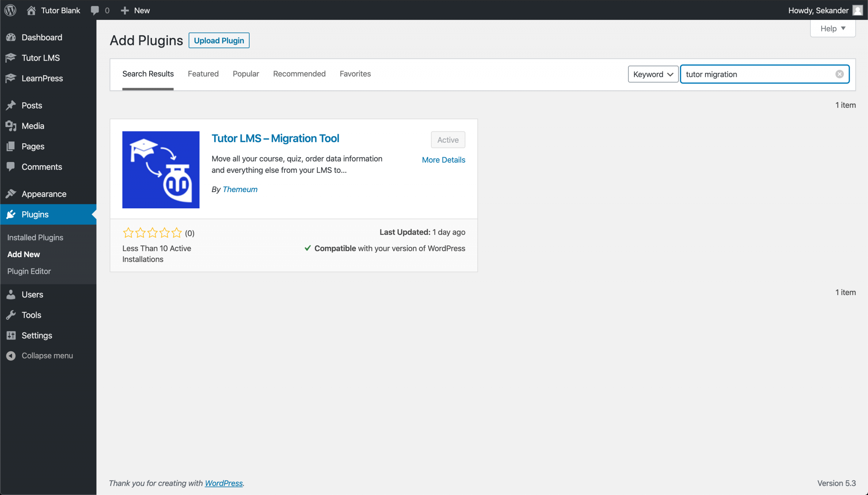Switch to the Favorites tab
868x495 pixels.
[x=355, y=74]
